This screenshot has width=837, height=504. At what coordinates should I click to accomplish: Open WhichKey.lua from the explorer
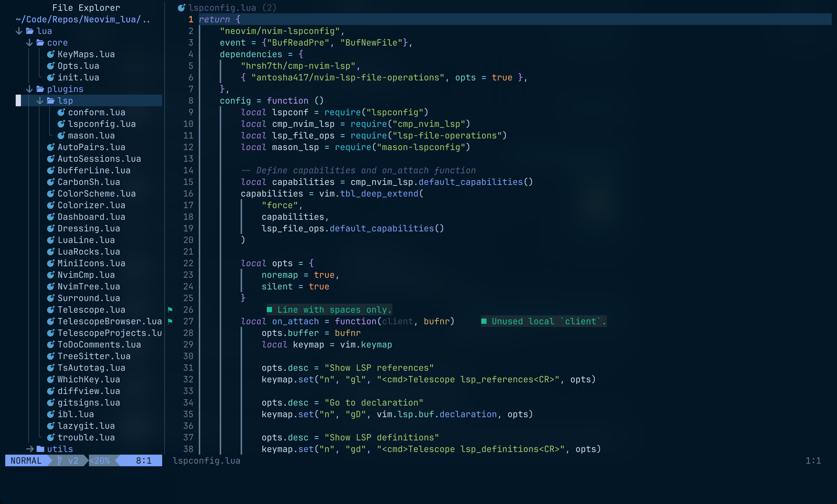pos(88,379)
